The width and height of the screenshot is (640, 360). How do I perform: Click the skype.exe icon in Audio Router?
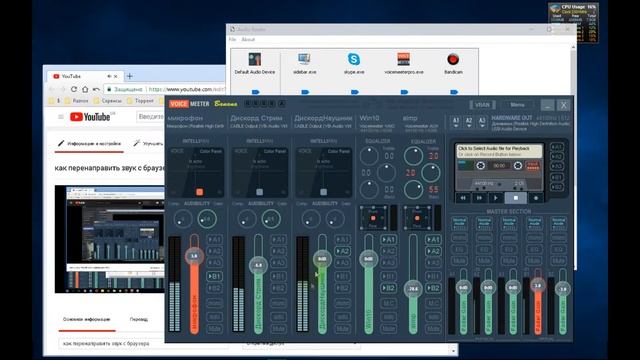pos(354,60)
